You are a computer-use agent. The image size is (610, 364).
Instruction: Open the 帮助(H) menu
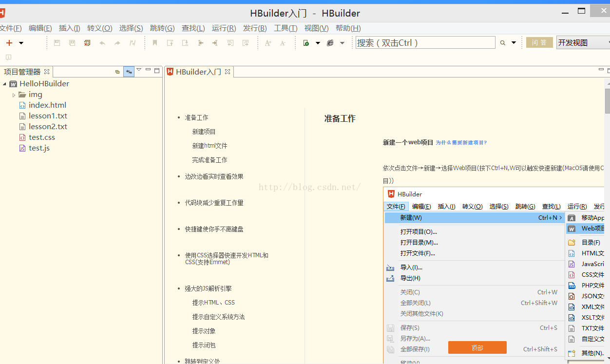(348, 28)
